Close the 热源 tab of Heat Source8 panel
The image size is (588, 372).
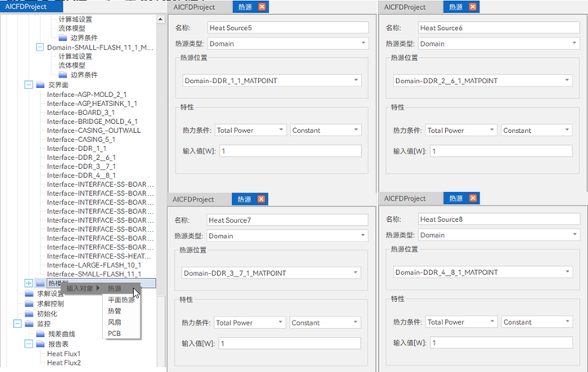[x=473, y=198]
